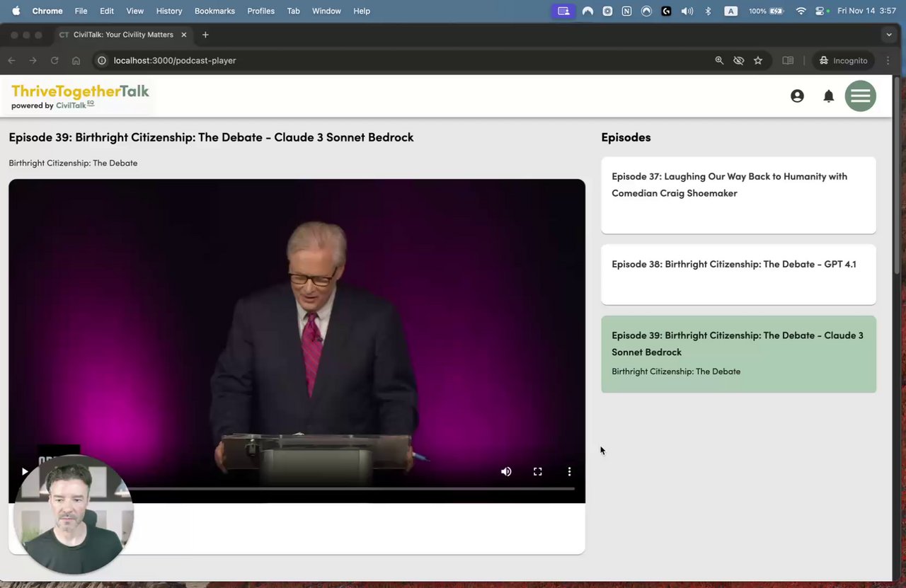Open the Help menu

(362, 11)
